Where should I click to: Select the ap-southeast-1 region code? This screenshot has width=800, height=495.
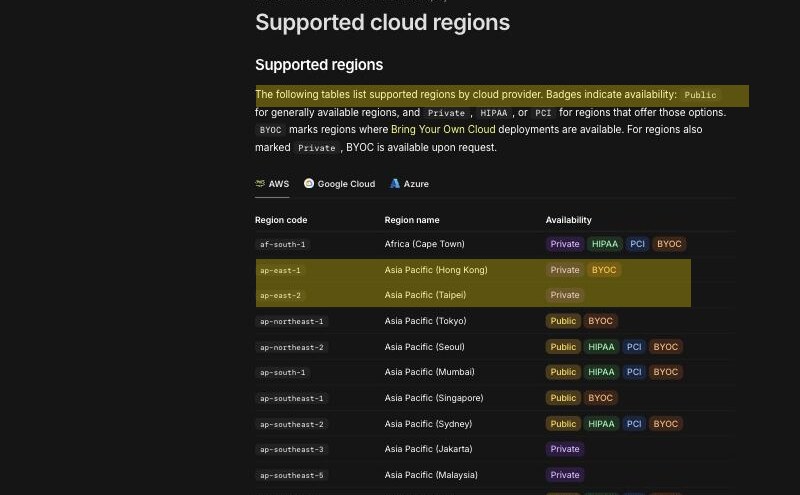pyautogui.click(x=292, y=399)
